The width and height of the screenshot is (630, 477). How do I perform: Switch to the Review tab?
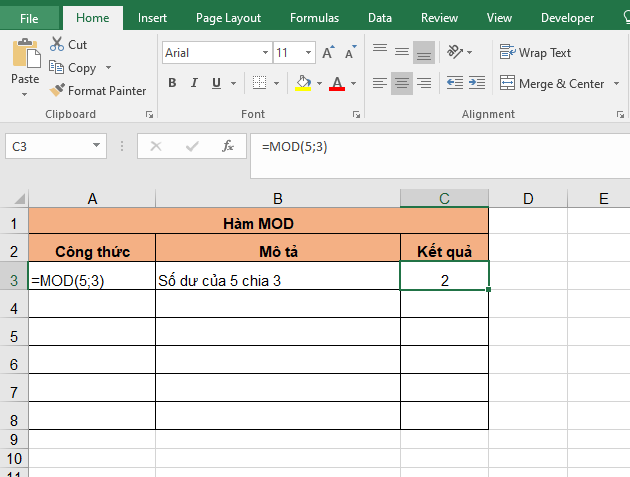point(439,18)
